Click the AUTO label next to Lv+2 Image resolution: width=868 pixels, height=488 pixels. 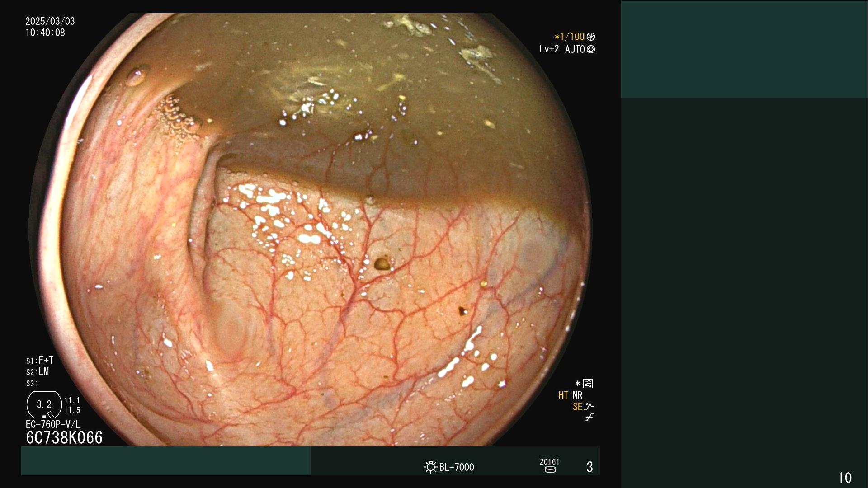click(x=575, y=49)
